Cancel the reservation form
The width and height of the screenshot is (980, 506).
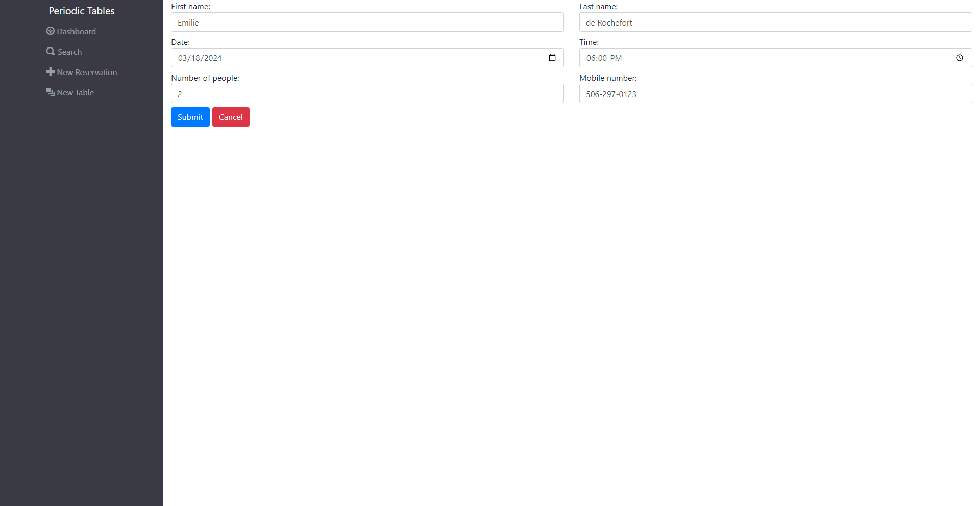pyautogui.click(x=231, y=117)
